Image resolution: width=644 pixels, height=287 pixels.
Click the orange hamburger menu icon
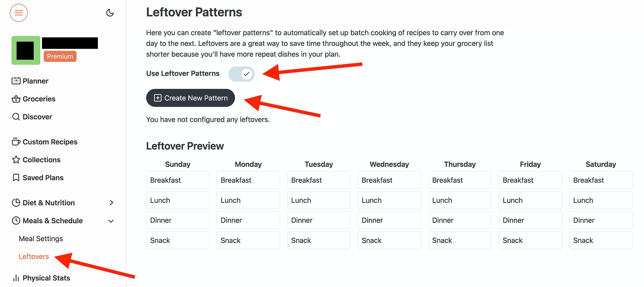[x=19, y=13]
